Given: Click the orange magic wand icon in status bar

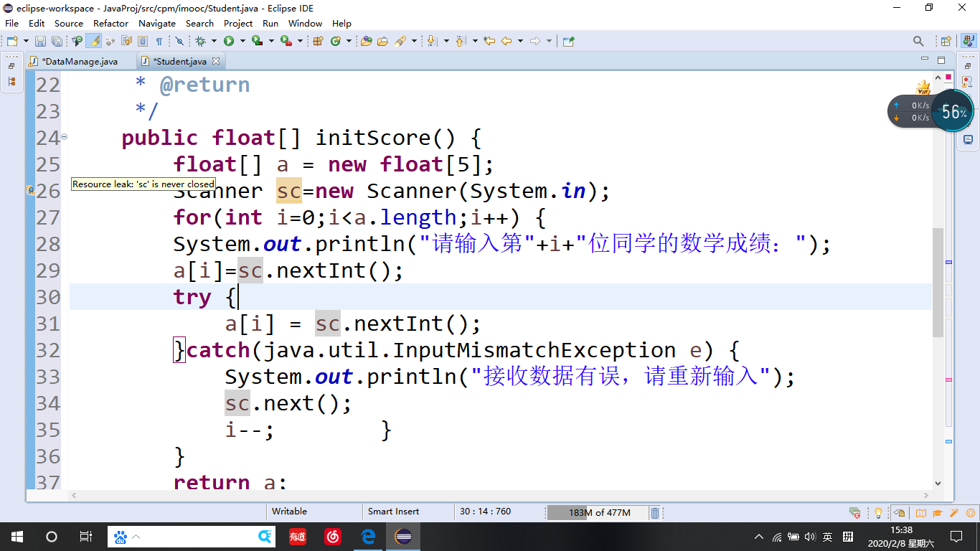Looking at the screenshot, I should [x=953, y=512].
